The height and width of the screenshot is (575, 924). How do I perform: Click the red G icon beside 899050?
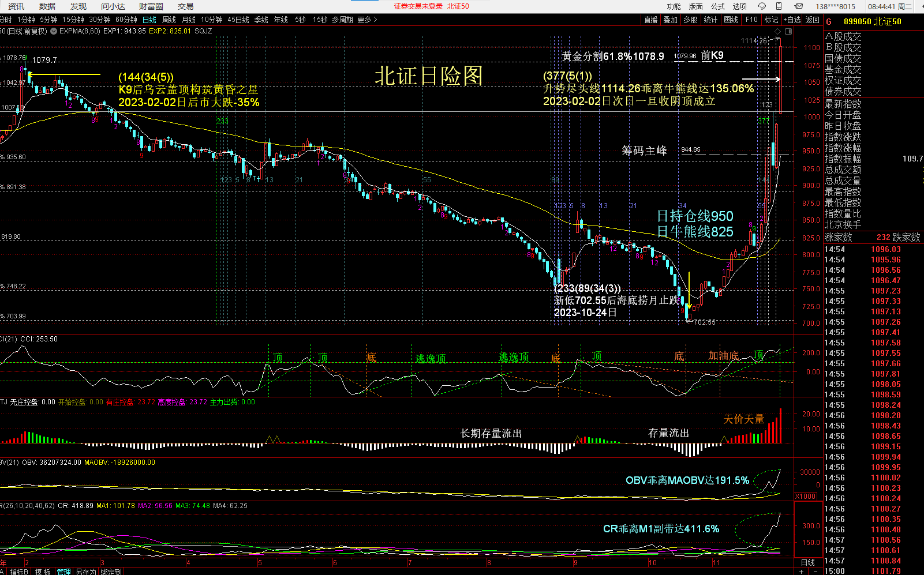[x=829, y=21]
